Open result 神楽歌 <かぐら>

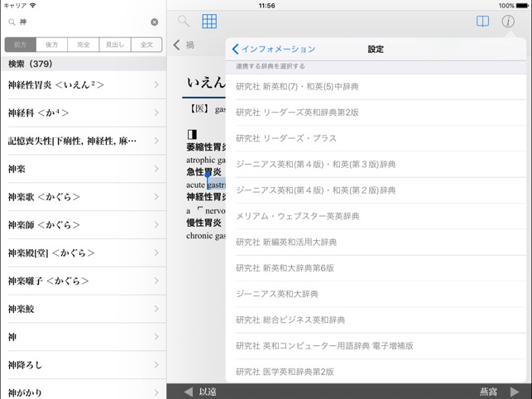(84, 197)
